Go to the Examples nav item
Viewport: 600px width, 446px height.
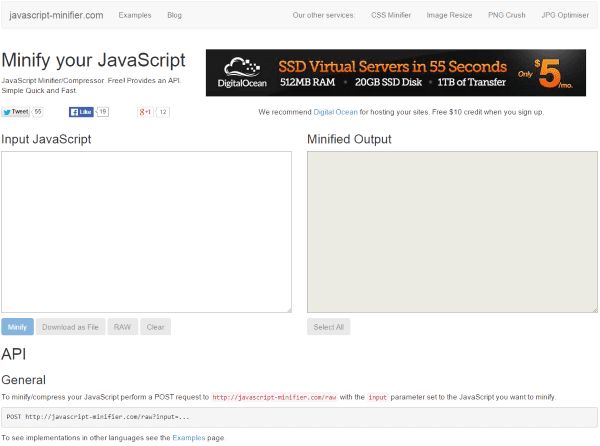(x=135, y=15)
